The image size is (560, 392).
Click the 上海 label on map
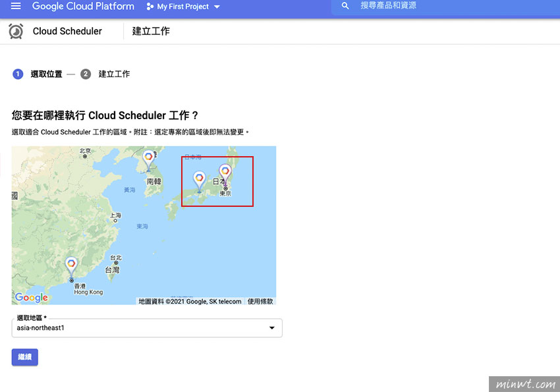pos(115,215)
